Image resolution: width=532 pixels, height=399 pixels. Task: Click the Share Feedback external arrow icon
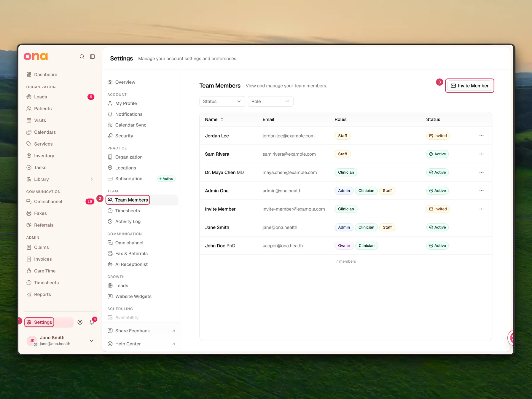tap(173, 331)
